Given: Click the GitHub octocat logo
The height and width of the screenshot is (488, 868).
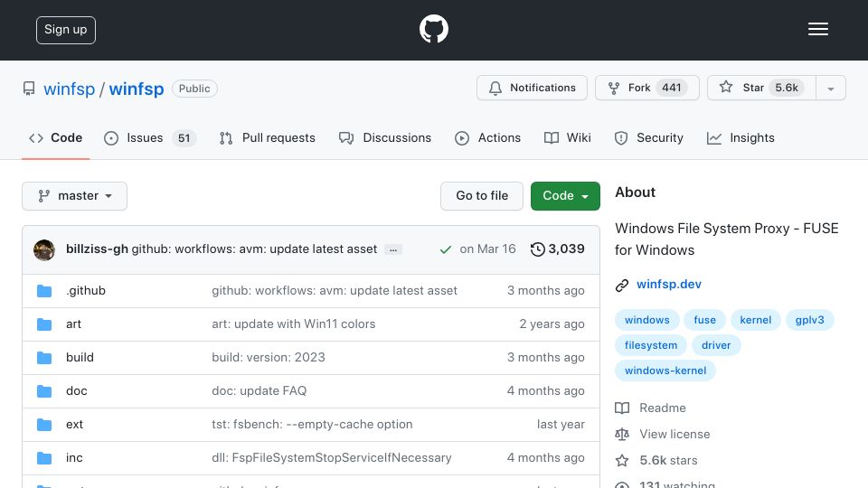Looking at the screenshot, I should pos(433,29).
